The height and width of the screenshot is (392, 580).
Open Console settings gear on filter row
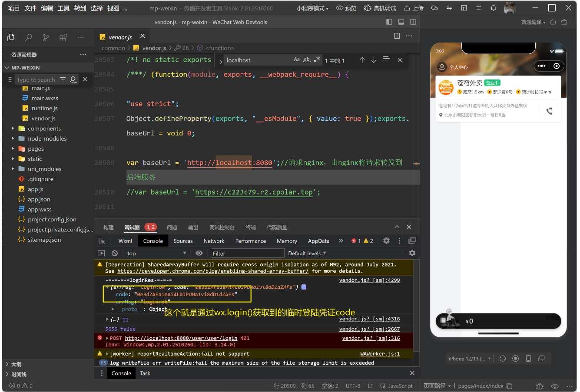pos(412,253)
